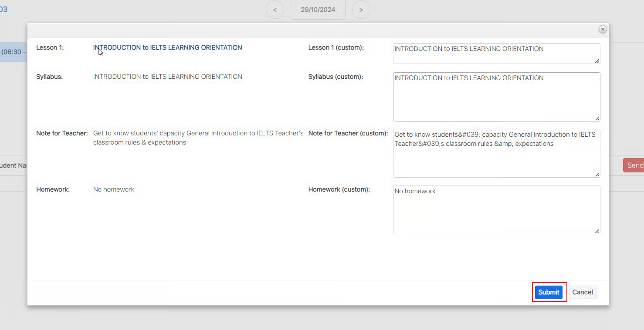Select the Homework (custom) text area
The width and height of the screenshot is (644, 330).
496,209
